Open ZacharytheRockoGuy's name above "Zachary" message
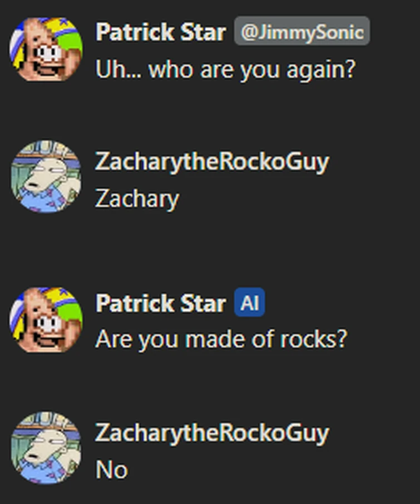 coord(212,162)
